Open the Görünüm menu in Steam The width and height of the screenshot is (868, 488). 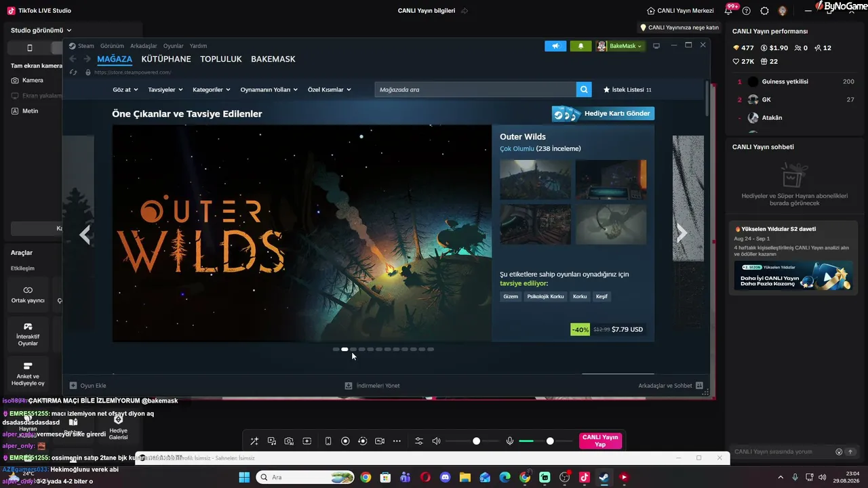pos(112,46)
